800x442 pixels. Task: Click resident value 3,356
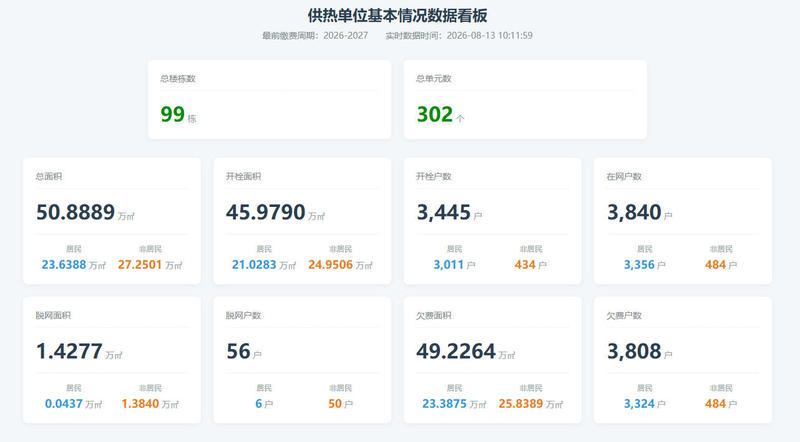pos(639,265)
